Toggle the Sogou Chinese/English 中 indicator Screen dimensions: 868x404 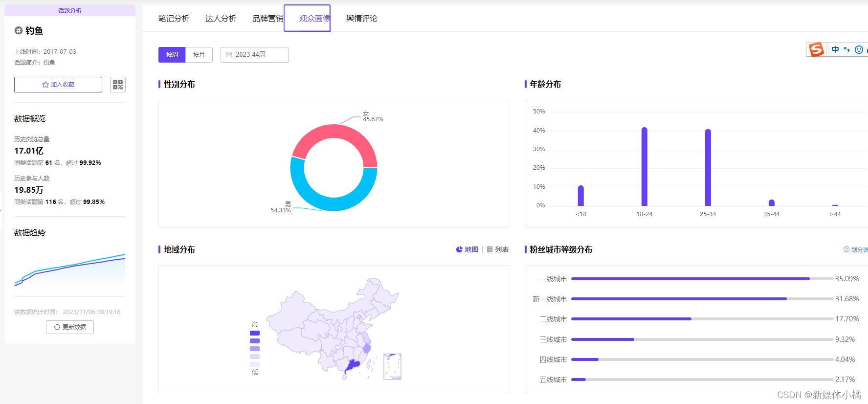tap(835, 49)
